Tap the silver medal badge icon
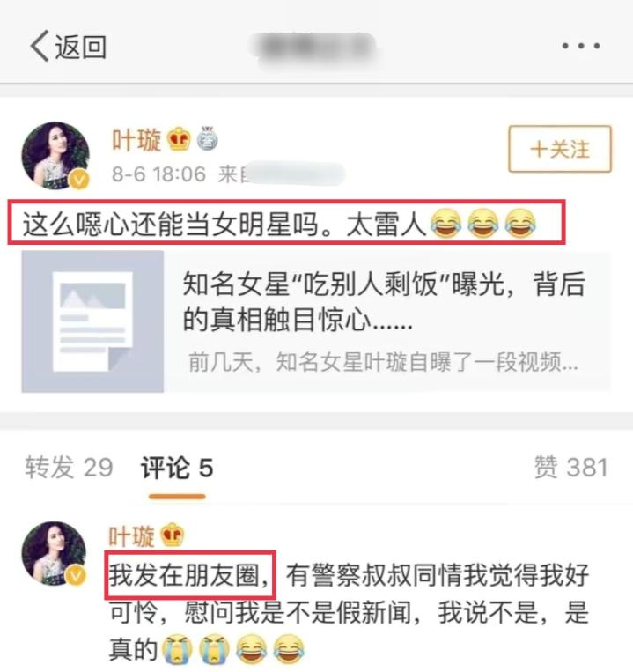This screenshot has width=633, height=672. tap(207, 138)
